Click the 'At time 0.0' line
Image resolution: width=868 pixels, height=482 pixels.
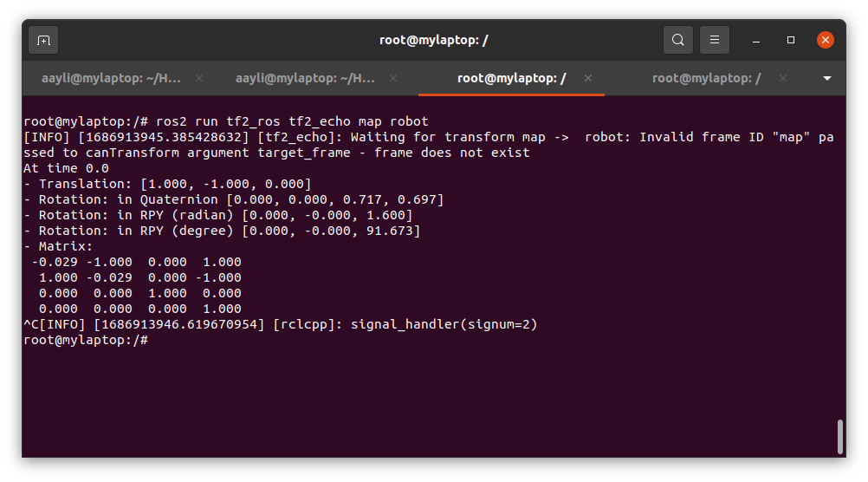[66, 168]
